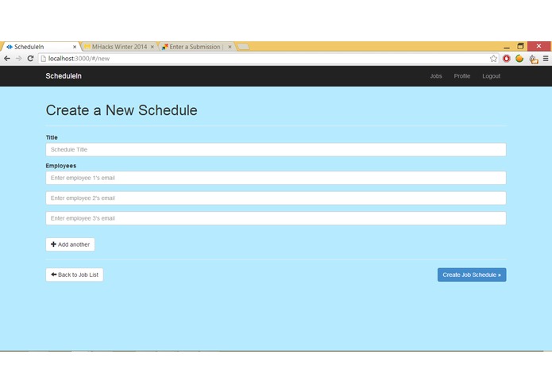Screen dimensions: 552x392
Task: Click the Add another button
Action: pyautogui.click(x=70, y=244)
